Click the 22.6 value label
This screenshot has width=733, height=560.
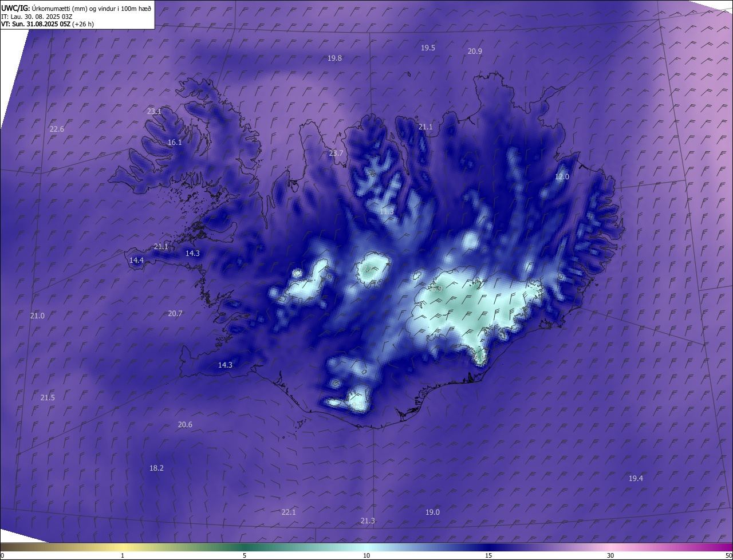(x=57, y=129)
